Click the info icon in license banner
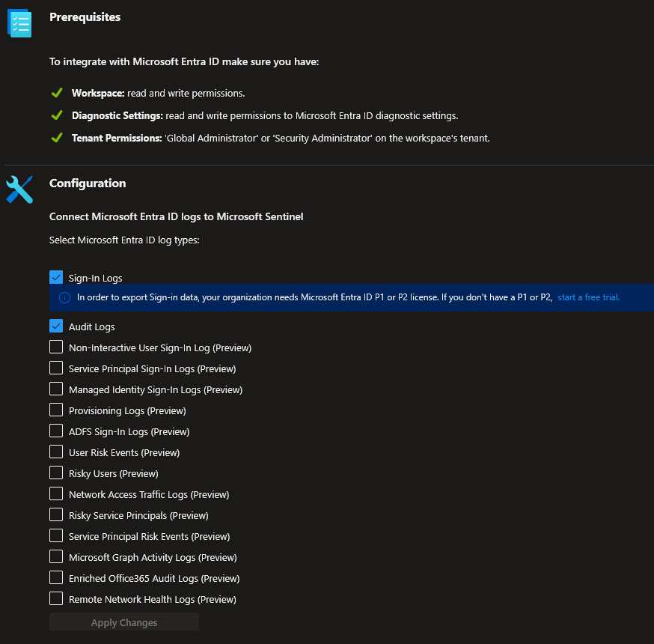654x644 pixels. [64, 297]
